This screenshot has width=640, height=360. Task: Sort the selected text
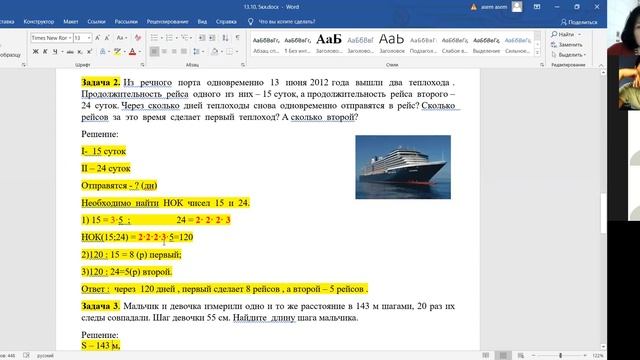[225, 38]
